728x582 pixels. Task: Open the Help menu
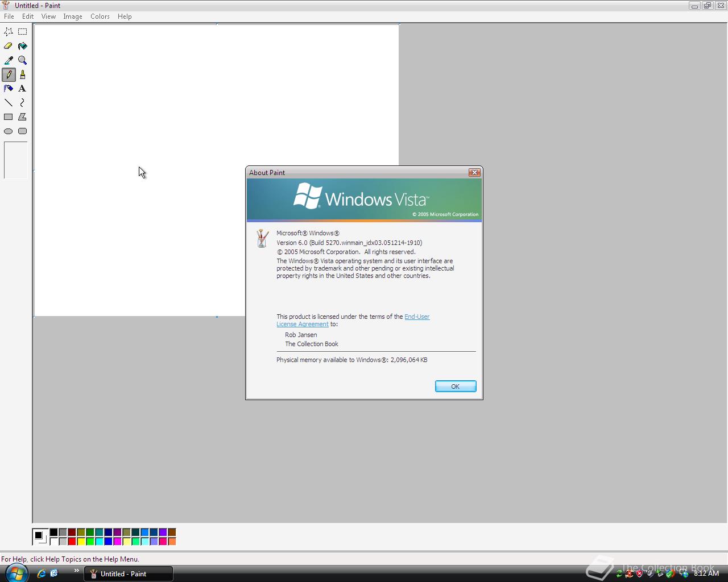[x=125, y=16]
